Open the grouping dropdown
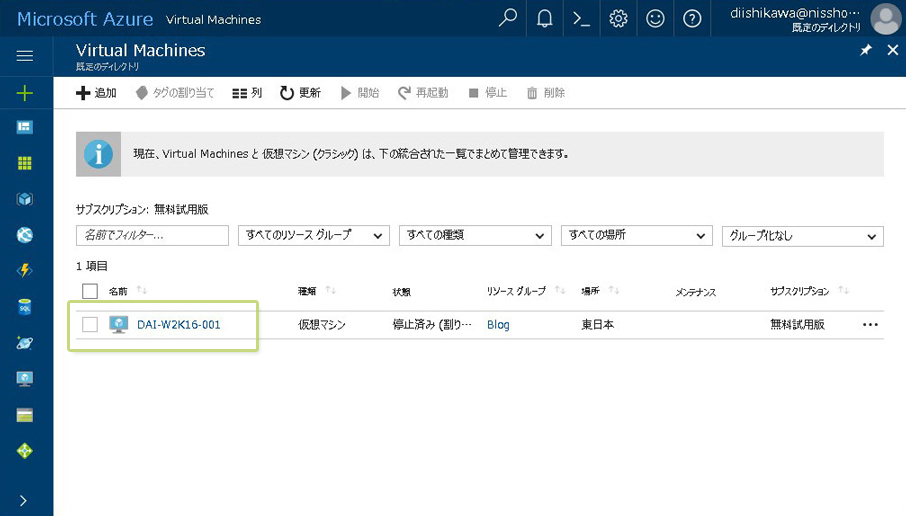The width and height of the screenshot is (906, 516). pos(802,236)
